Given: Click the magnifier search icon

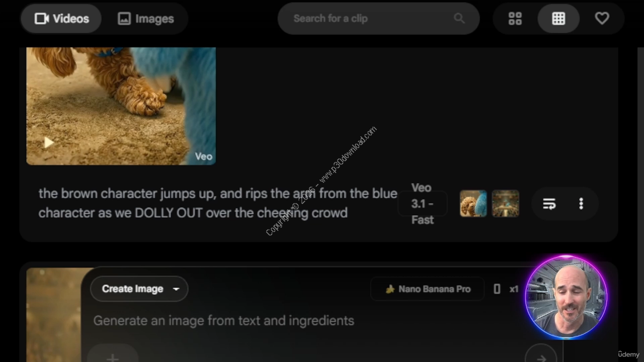Looking at the screenshot, I should tap(459, 19).
